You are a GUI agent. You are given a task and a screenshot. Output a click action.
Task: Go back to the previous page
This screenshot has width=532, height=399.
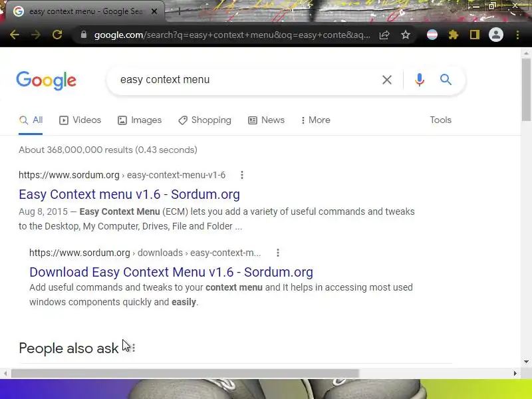pos(14,35)
